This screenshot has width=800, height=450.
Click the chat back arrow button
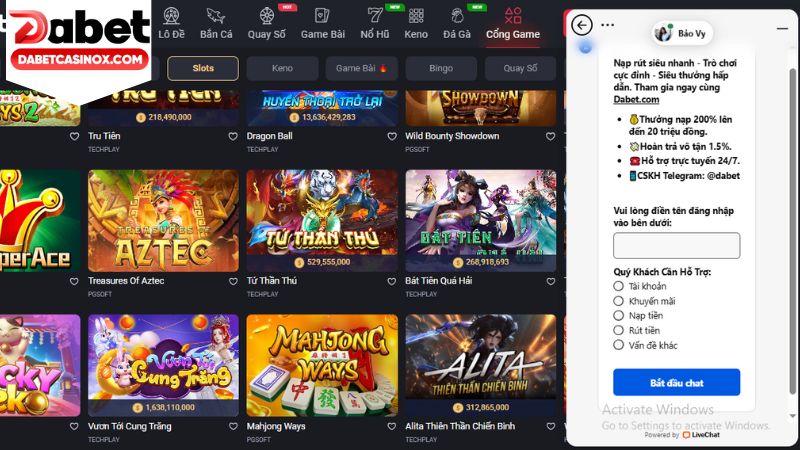pos(582,25)
